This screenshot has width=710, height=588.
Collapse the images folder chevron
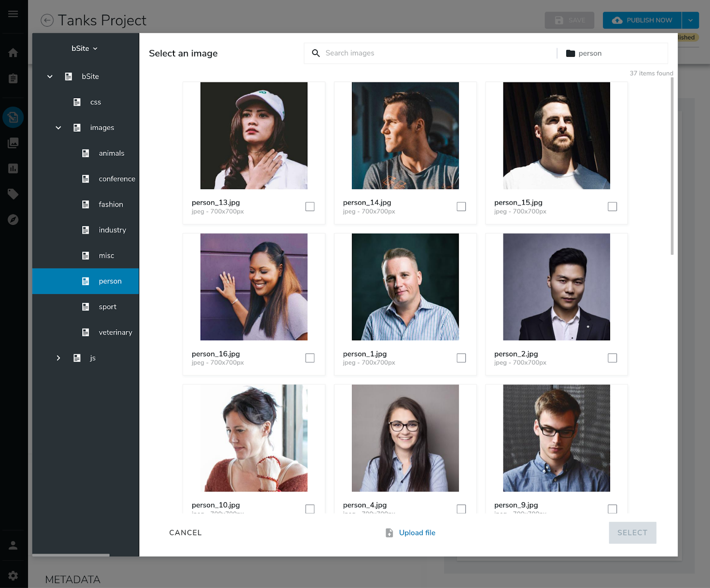[58, 128]
